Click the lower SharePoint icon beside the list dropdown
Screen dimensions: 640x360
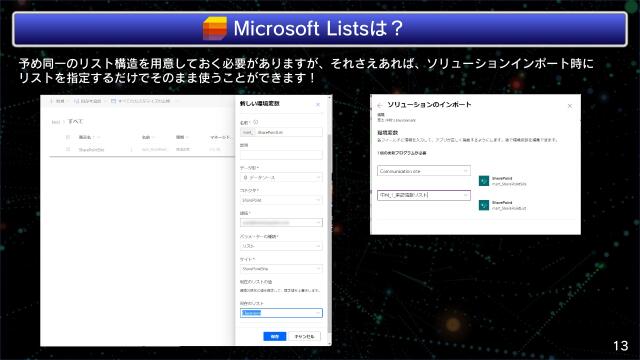484,205
